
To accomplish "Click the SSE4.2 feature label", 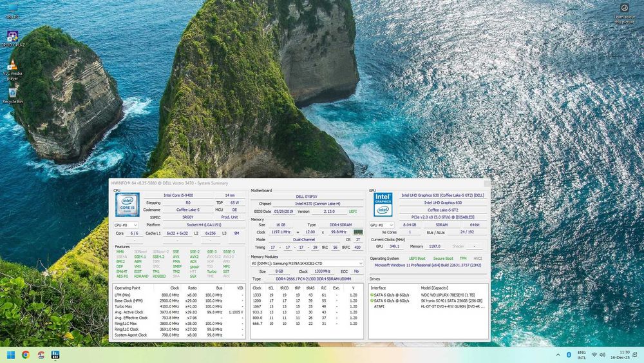I will 158,257.
